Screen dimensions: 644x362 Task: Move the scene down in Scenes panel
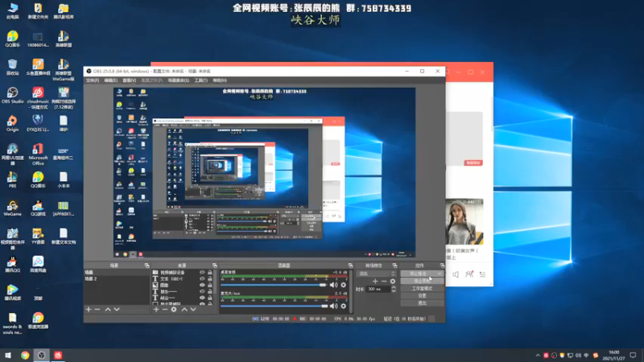(117, 310)
